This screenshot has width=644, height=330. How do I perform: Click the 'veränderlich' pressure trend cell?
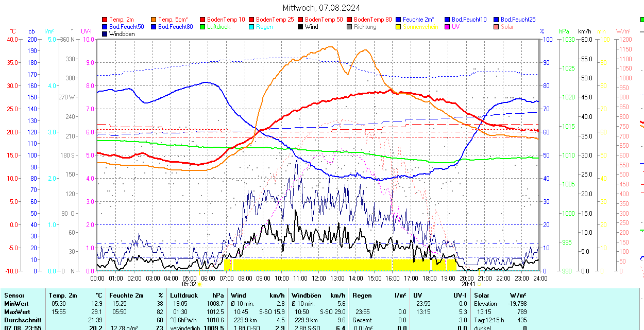pyautogui.click(x=185, y=328)
